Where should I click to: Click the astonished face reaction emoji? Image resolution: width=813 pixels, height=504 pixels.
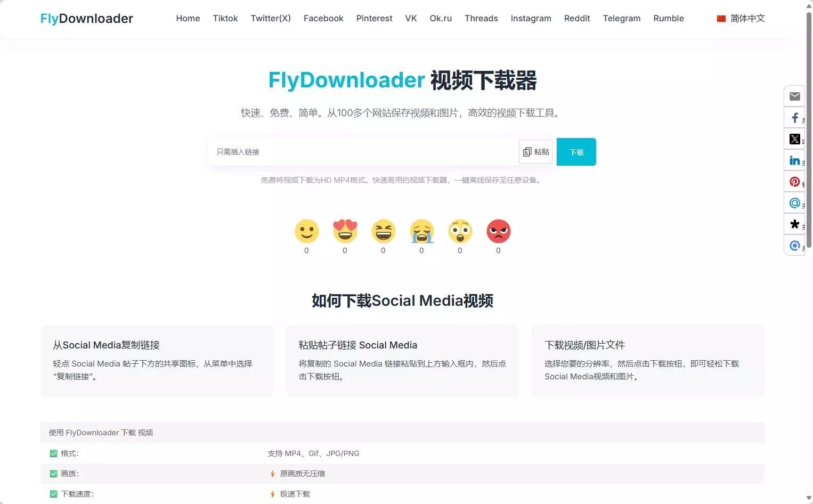(x=460, y=231)
